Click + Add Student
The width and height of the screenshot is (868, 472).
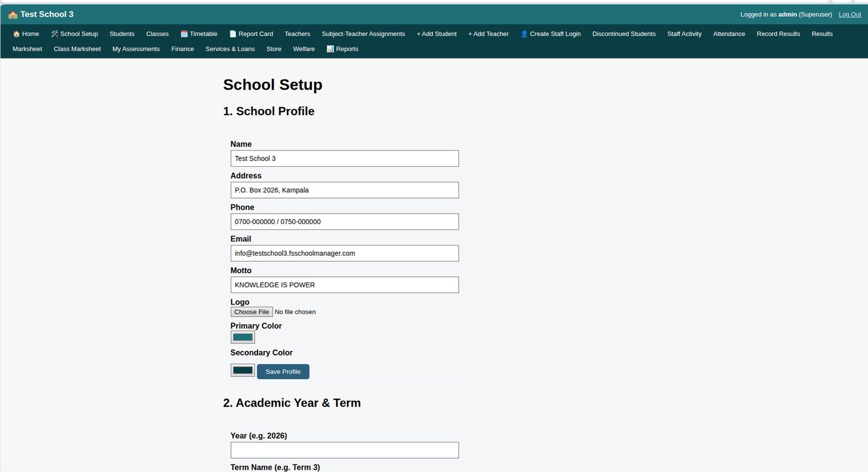(x=436, y=34)
